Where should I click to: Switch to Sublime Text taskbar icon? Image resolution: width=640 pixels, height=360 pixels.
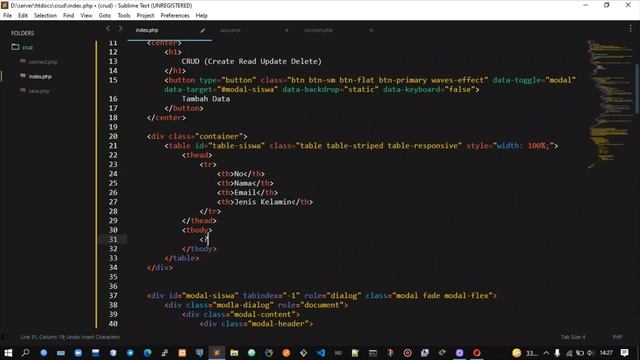click(x=217, y=353)
